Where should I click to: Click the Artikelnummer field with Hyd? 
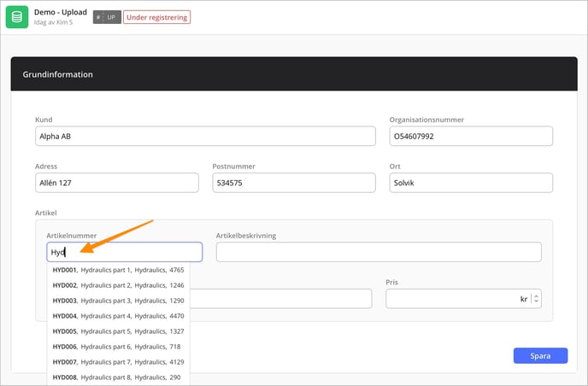click(x=125, y=252)
